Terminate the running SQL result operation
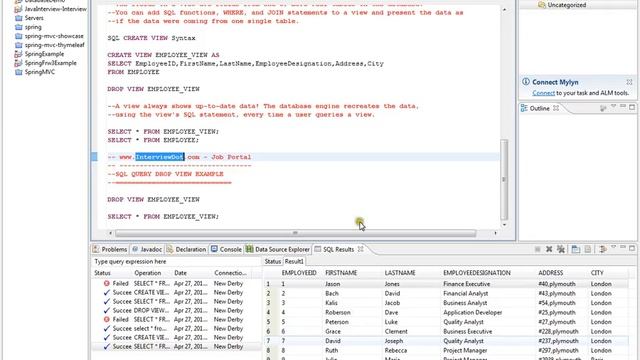640x360 pixels. tap(538, 249)
